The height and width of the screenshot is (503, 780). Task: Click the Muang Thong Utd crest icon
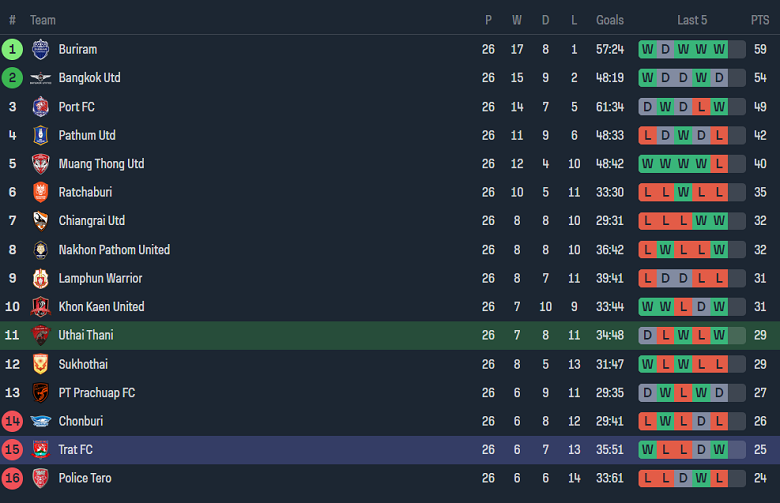[x=40, y=164]
